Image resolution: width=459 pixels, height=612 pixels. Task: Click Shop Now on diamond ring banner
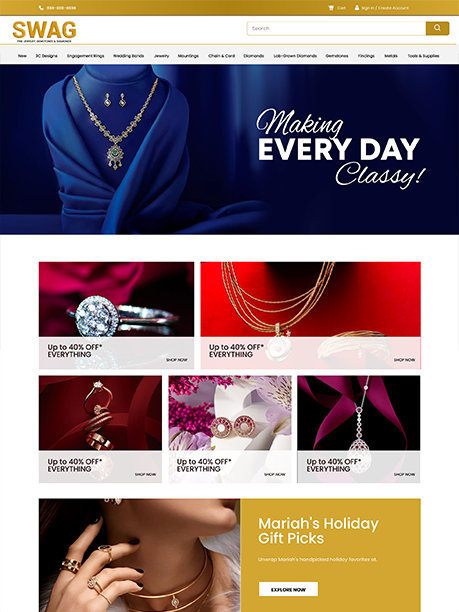point(177,360)
